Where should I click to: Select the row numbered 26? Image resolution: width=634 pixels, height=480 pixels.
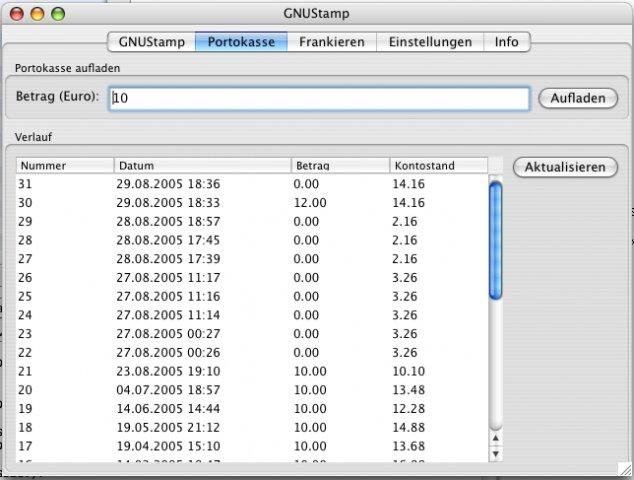(x=252, y=278)
